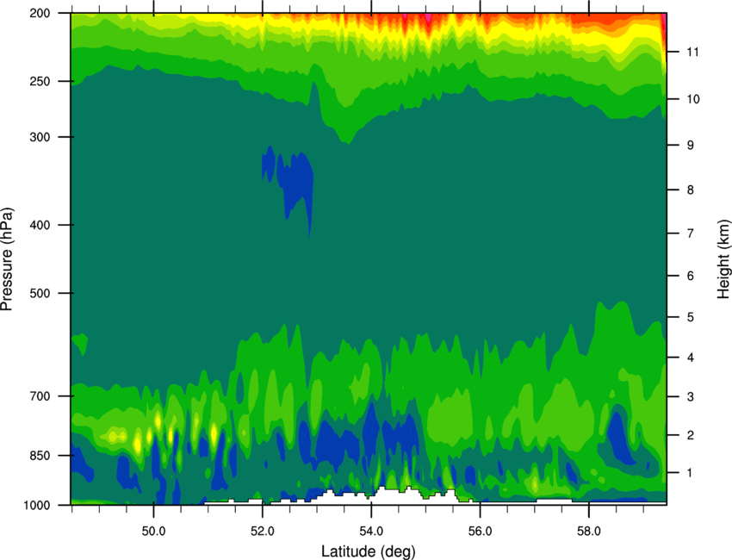Pick the 1 km height label
The image size is (732, 560).
pos(691,473)
